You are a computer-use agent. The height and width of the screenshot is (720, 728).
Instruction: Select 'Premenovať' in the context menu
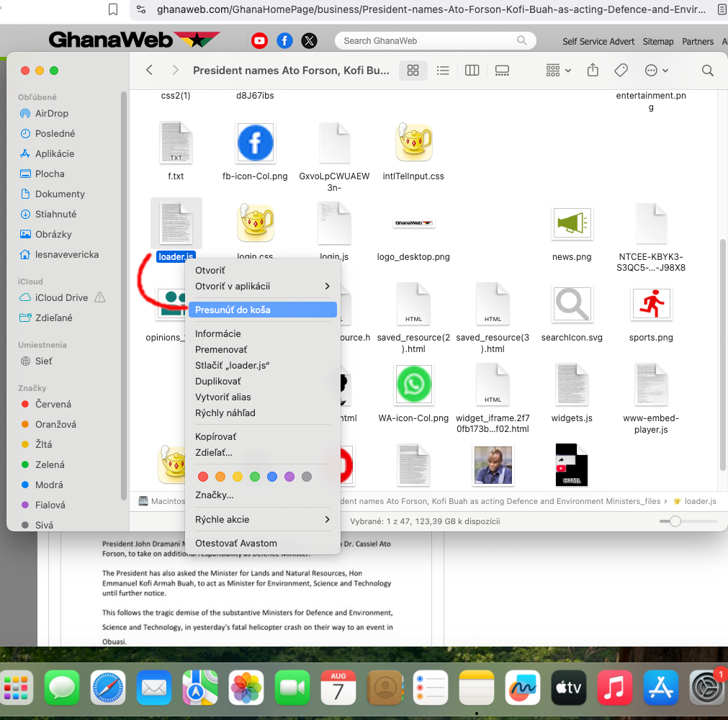click(222, 349)
